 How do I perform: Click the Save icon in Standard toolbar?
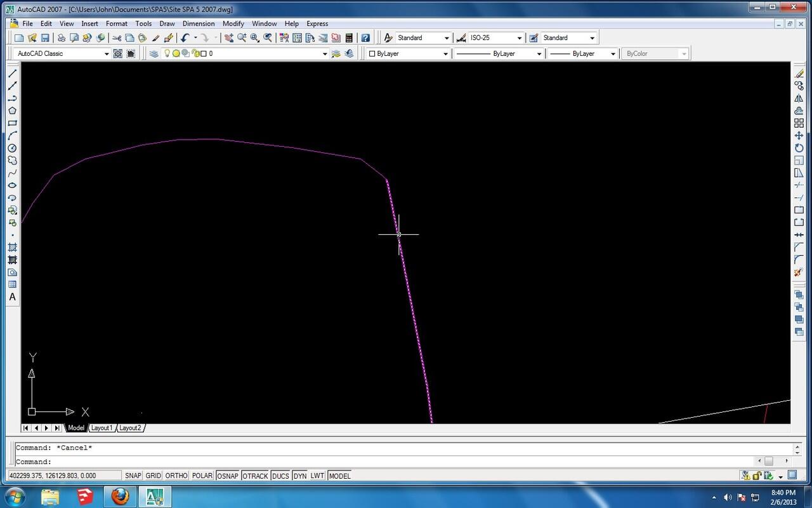45,38
